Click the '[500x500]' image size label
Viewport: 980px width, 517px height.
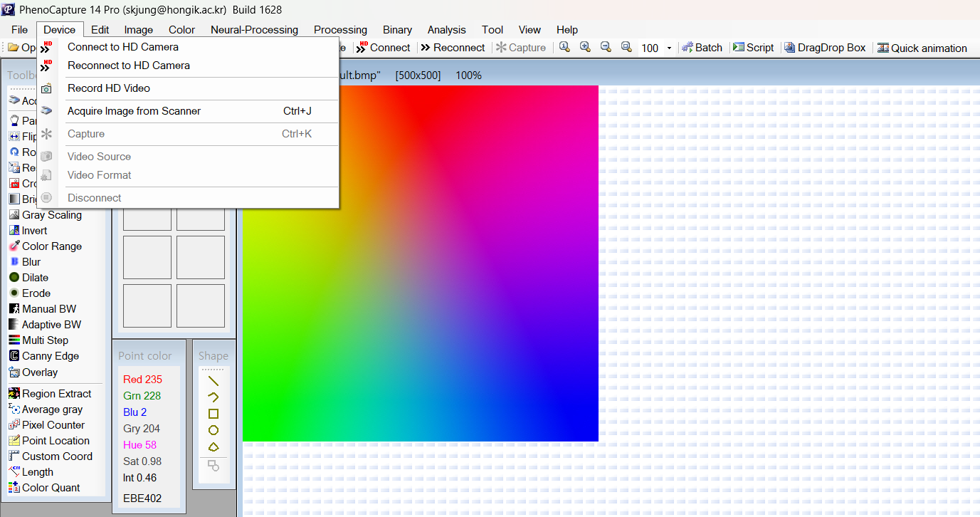(x=418, y=75)
